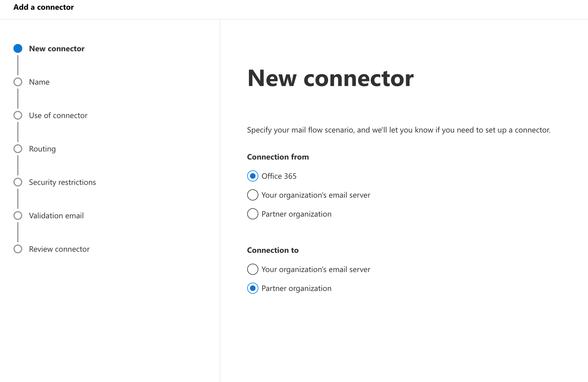Click the Use of connector step circle

tap(18, 115)
